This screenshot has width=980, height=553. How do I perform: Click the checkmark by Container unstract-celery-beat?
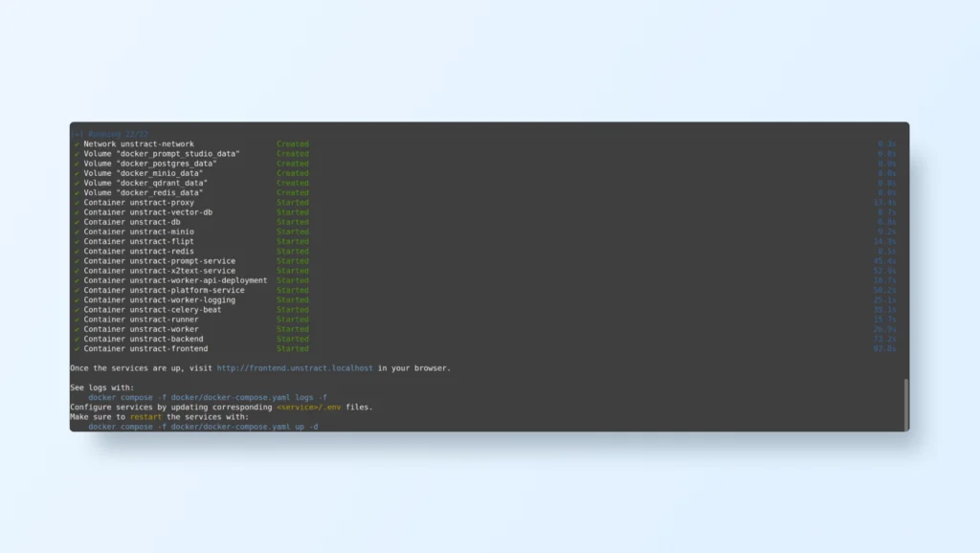(x=77, y=310)
